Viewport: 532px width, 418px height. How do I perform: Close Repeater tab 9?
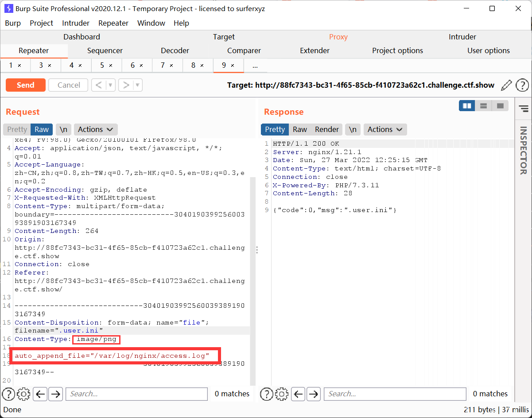click(233, 66)
